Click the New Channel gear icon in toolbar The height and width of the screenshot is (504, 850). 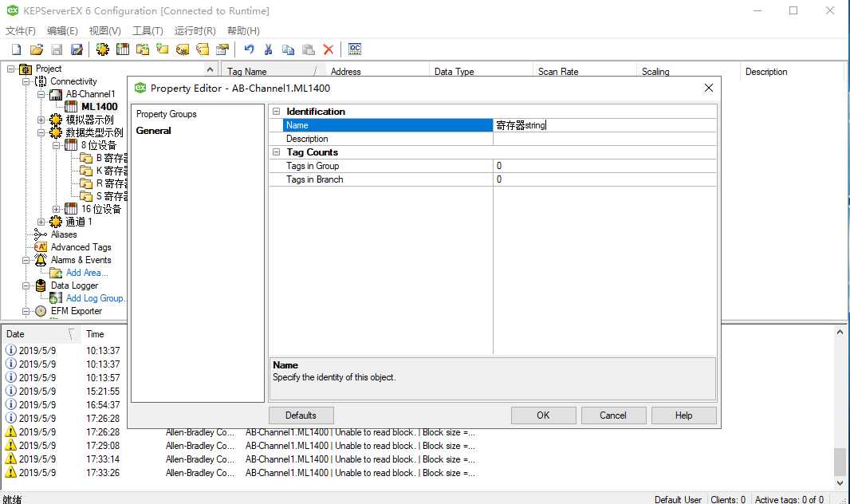coord(102,49)
